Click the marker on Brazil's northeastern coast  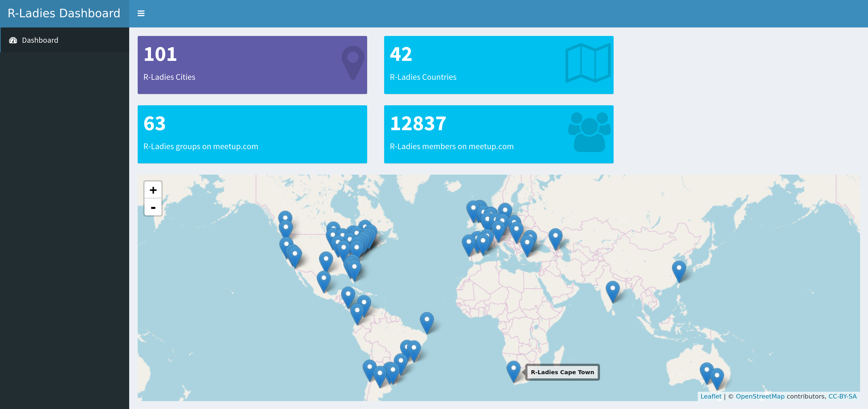(x=427, y=322)
